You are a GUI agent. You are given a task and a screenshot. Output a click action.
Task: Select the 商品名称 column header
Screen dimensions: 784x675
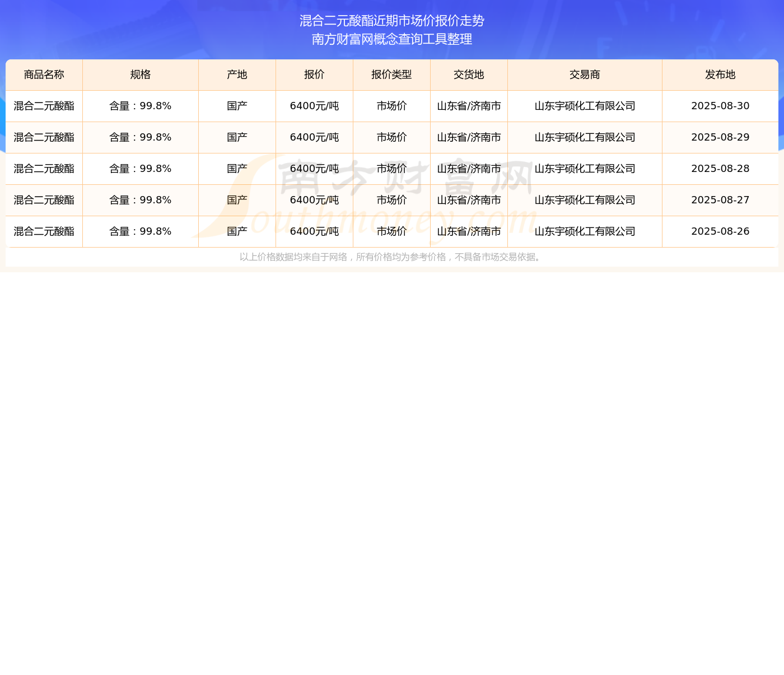44,75
